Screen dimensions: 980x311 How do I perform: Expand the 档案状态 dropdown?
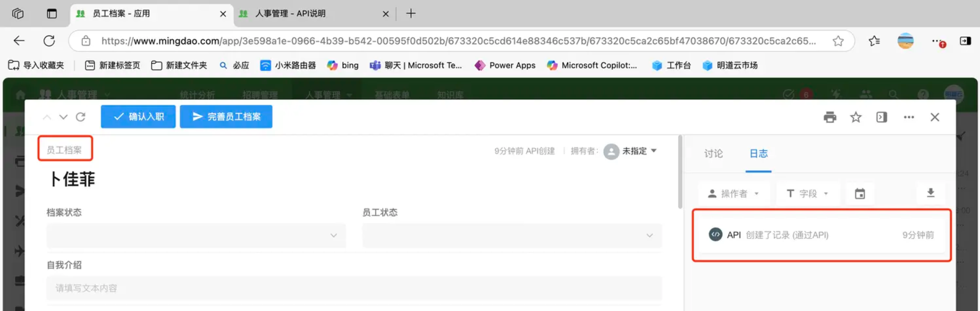point(196,236)
